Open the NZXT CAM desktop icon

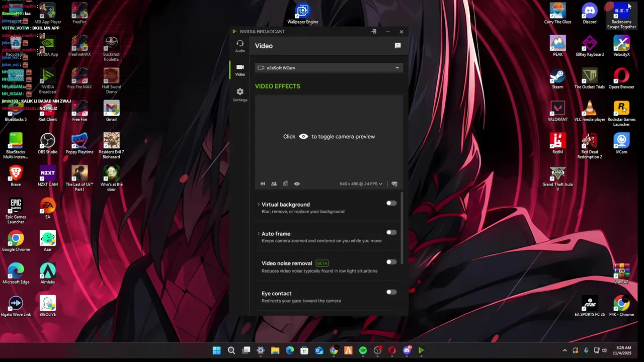pos(47,176)
